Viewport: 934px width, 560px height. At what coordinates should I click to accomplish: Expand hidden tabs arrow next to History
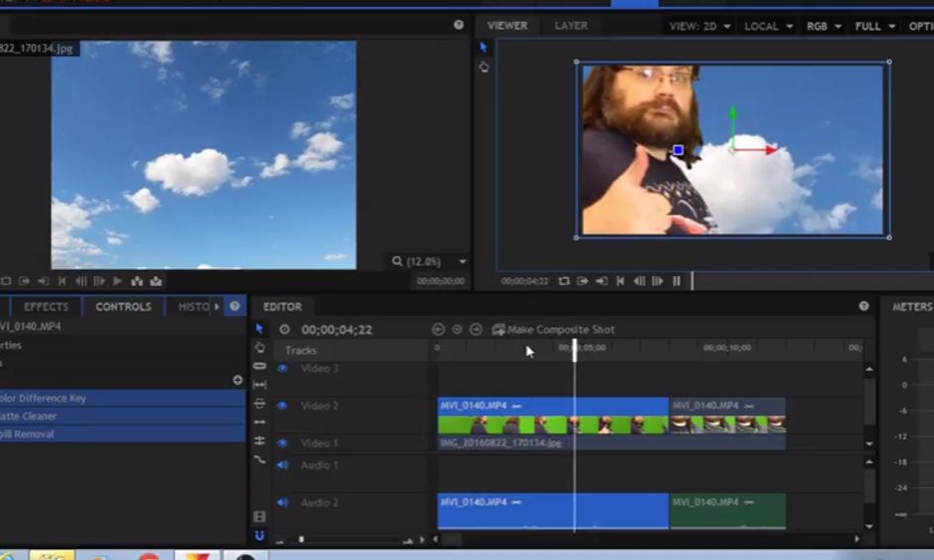[217, 306]
